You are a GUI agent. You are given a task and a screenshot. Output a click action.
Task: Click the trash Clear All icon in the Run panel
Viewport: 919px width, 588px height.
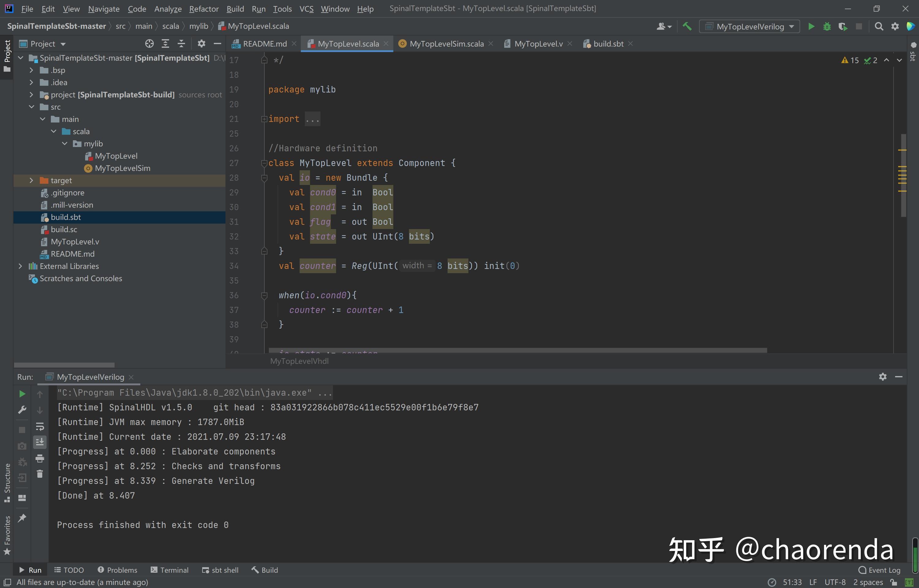(x=40, y=474)
